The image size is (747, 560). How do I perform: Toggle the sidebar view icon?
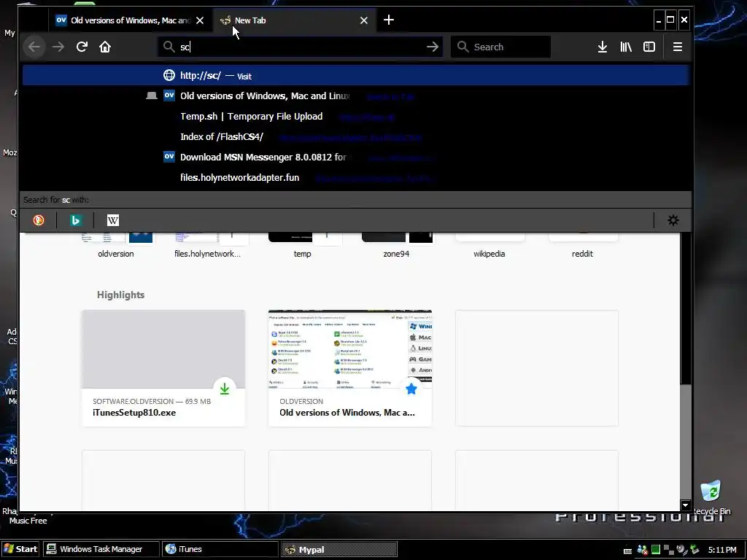coord(649,47)
